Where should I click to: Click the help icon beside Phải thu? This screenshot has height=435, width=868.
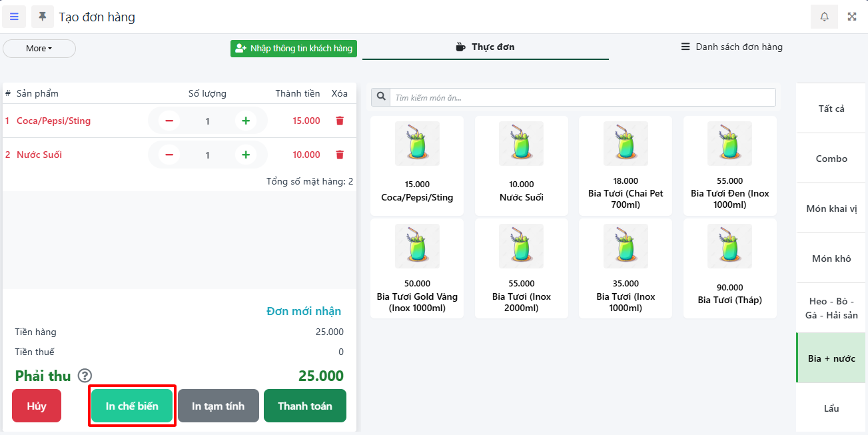85,376
